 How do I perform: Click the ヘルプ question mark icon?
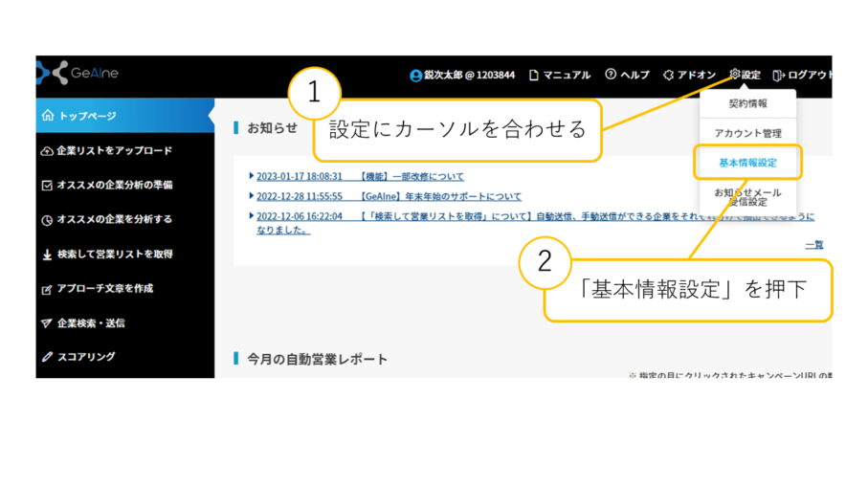[x=611, y=75]
